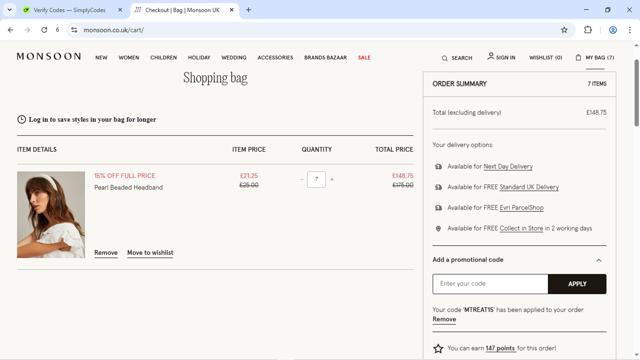
Task: Select the 7 ITEMS count text
Action: click(x=597, y=84)
